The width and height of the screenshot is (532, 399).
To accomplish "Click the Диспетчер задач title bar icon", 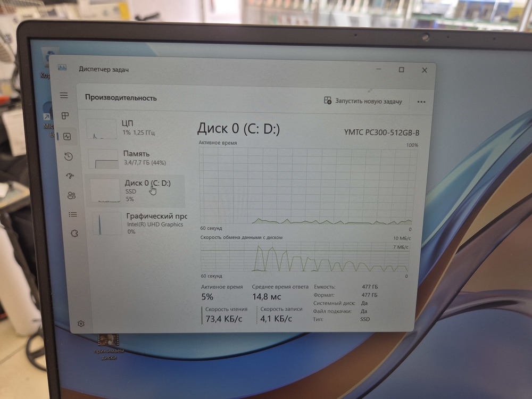I will pyautogui.click(x=62, y=69).
